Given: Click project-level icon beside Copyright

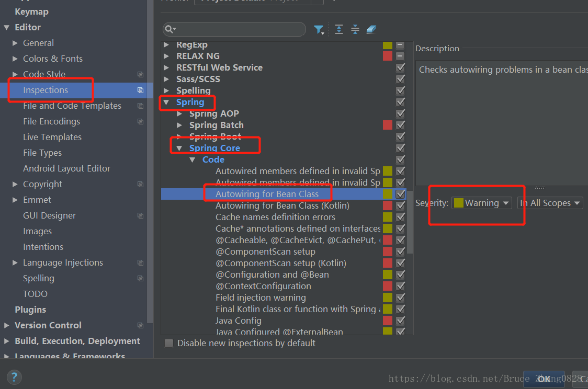Looking at the screenshot, I should (140, 184).
